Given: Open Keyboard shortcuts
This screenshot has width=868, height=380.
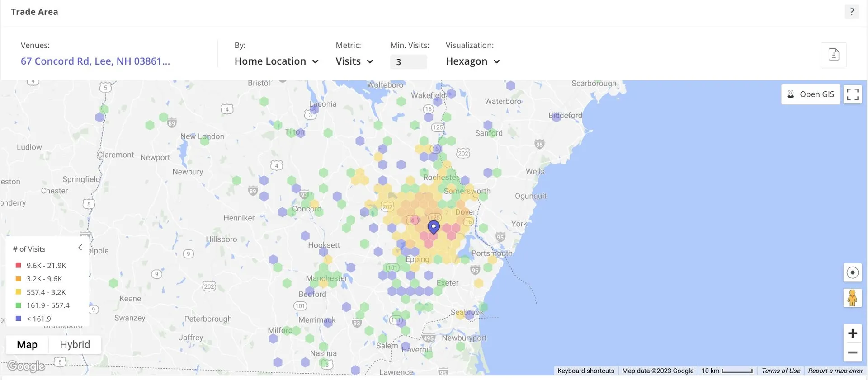Looking at the screenshot, I should pos(585,371).
